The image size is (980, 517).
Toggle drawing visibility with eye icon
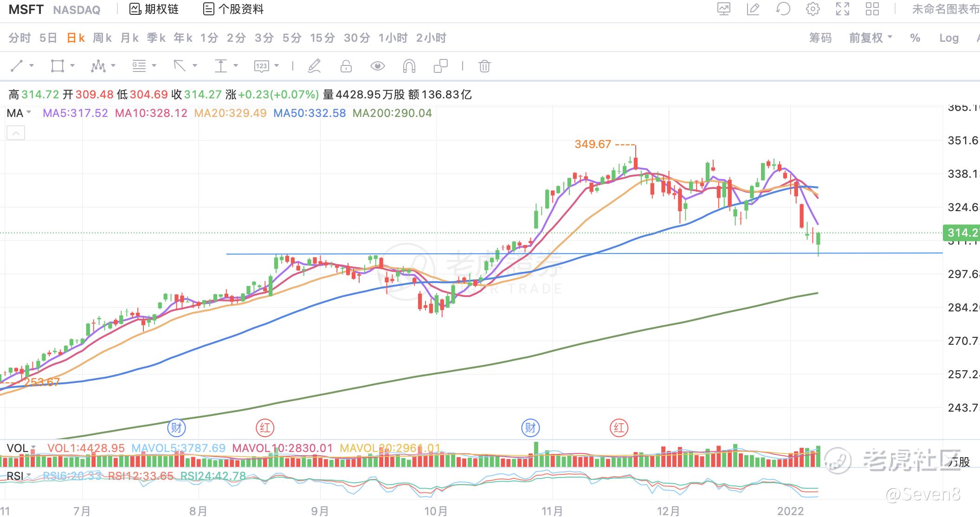pyautogui.click(x=377, y=66)
